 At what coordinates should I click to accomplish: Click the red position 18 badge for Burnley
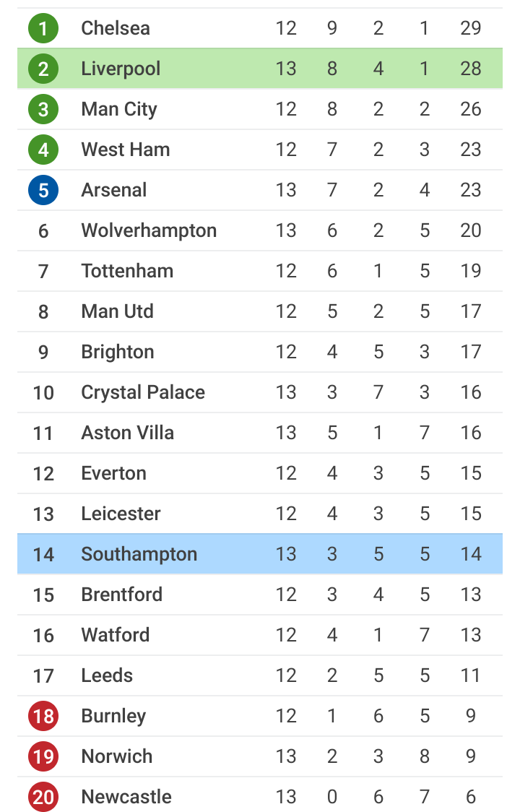43,716
